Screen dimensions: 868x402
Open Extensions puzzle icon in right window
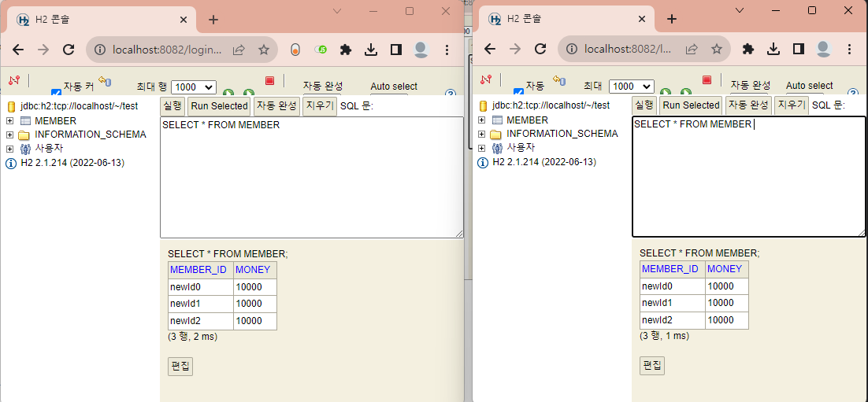click(748, 50)
